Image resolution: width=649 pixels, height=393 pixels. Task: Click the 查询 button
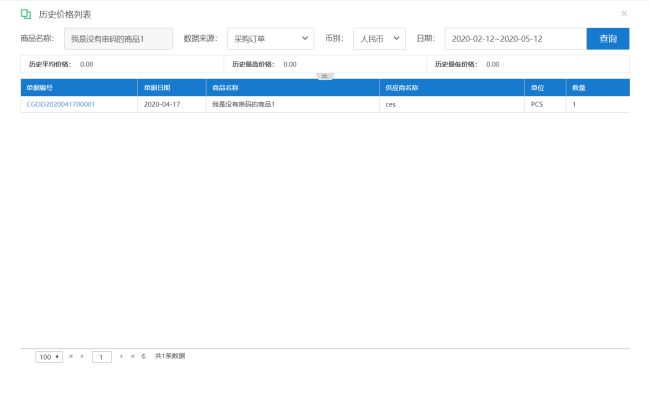tap(608, 39)
